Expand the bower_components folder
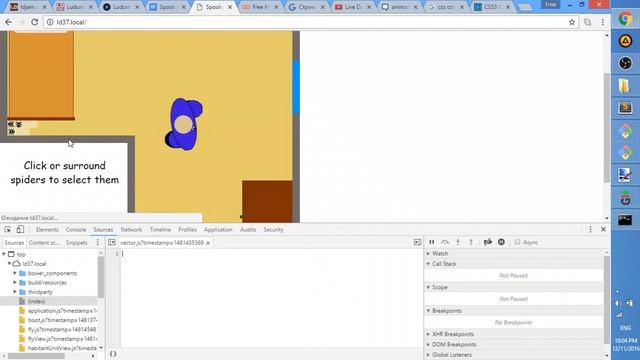The height and width of the screenshot is (360, 640). pyautogui.click(x=16, y=273)
